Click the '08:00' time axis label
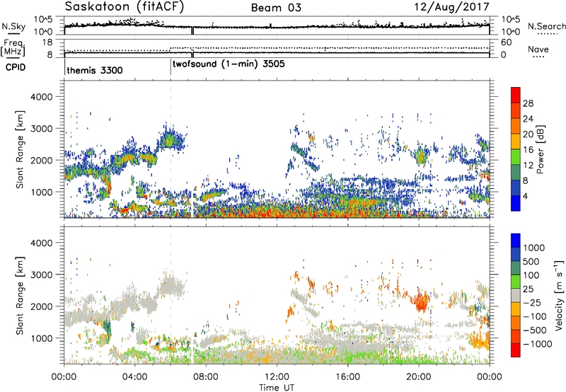The height and width of the screenshot is (392, 566). click(x=206, y=377)
